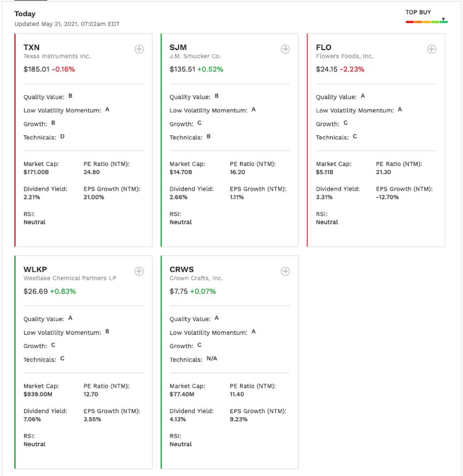
Task: Click the J.M. Smucker Co. company name
Action: point(195,56)
